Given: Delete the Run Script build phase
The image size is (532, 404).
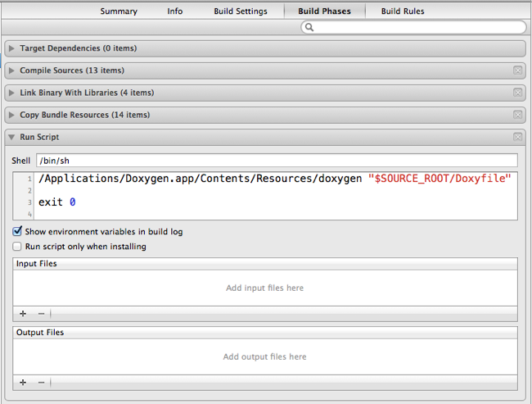Looking at the screenshot, I should 517,138.
